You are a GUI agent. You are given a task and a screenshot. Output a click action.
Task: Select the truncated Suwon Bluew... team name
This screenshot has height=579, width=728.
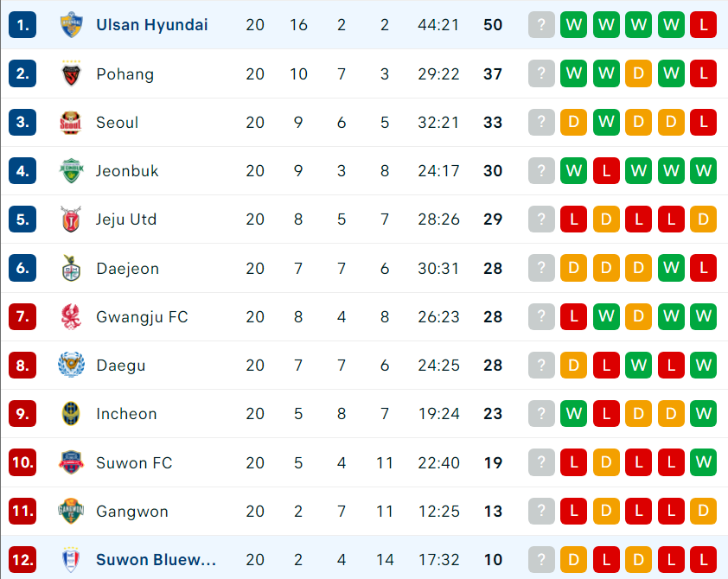pyautogui.click(x=156, y=559)
